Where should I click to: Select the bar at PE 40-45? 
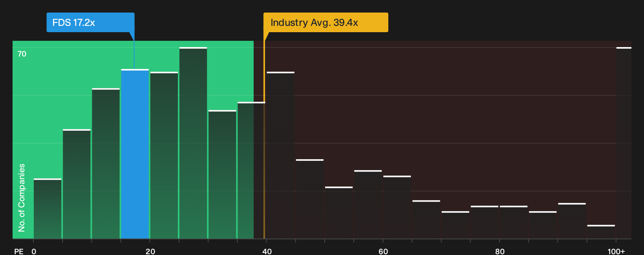coord(280,155)
